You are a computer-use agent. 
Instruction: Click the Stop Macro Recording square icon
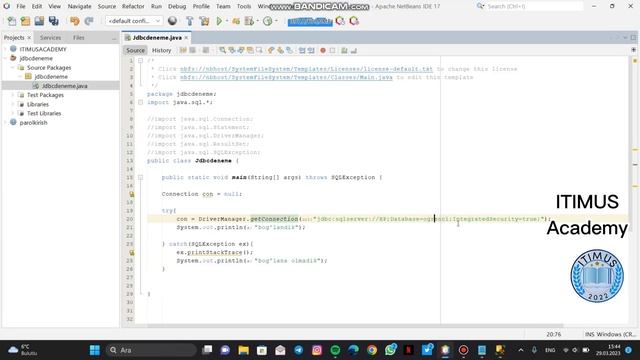(x=332, y=50)
